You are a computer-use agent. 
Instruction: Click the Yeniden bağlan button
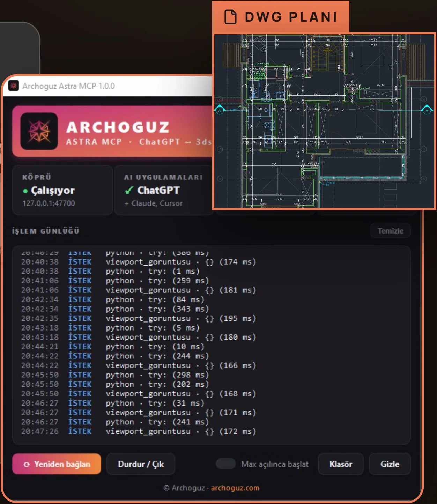pyautogui.click(x=57, y=464)
